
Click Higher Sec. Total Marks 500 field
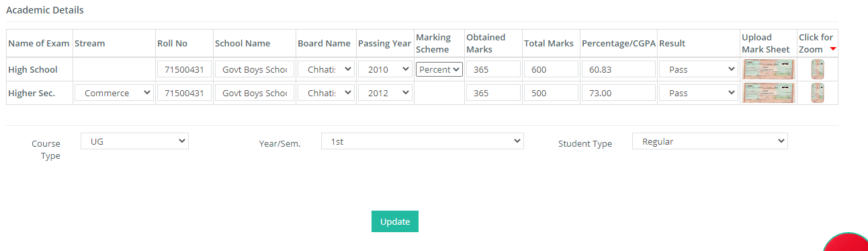point(551,93)
